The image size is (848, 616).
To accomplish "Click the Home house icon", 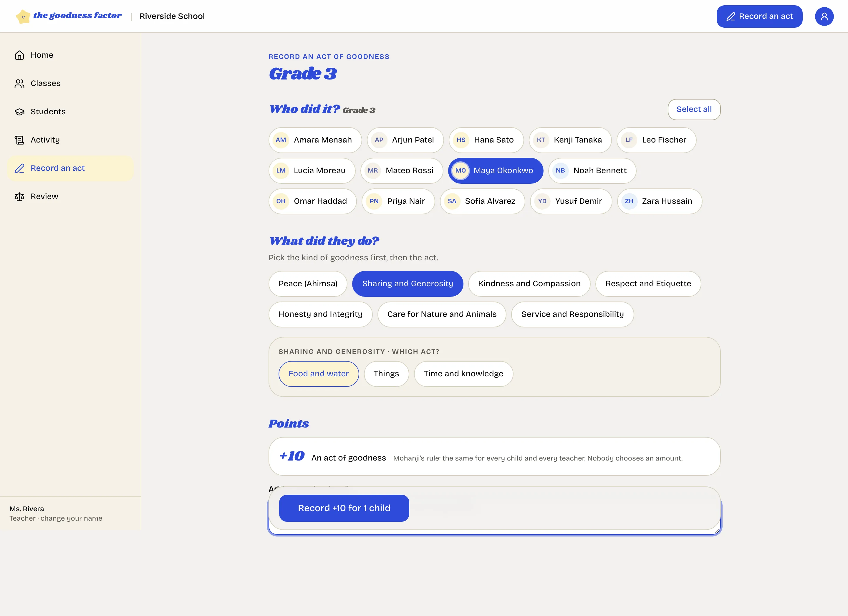I will [19, 55].
